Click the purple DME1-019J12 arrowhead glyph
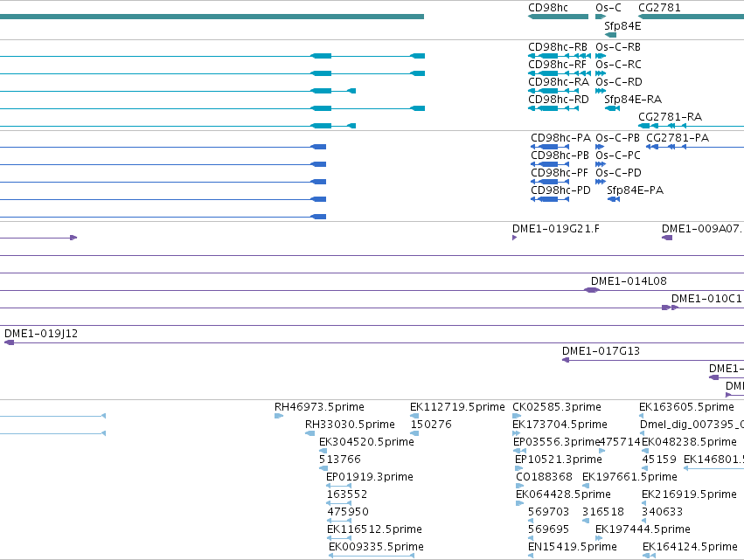Screen dimensions: 744x560 [9, 342]
